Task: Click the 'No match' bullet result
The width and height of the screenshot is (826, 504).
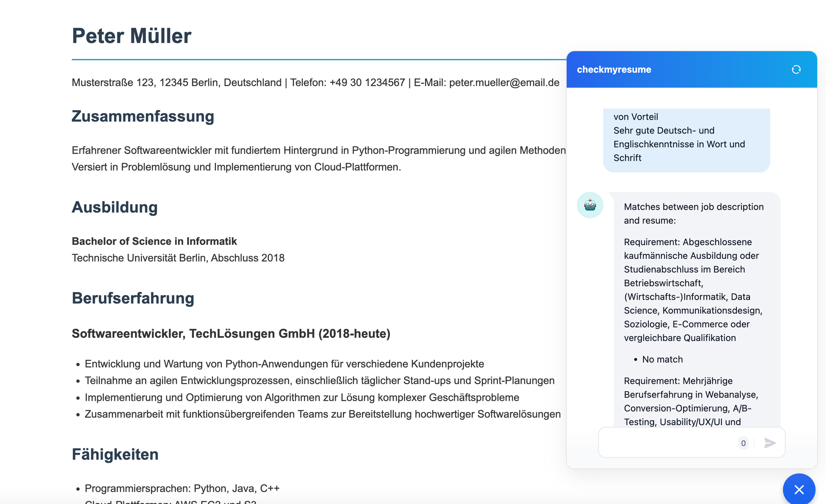Action: click(662, 360)
